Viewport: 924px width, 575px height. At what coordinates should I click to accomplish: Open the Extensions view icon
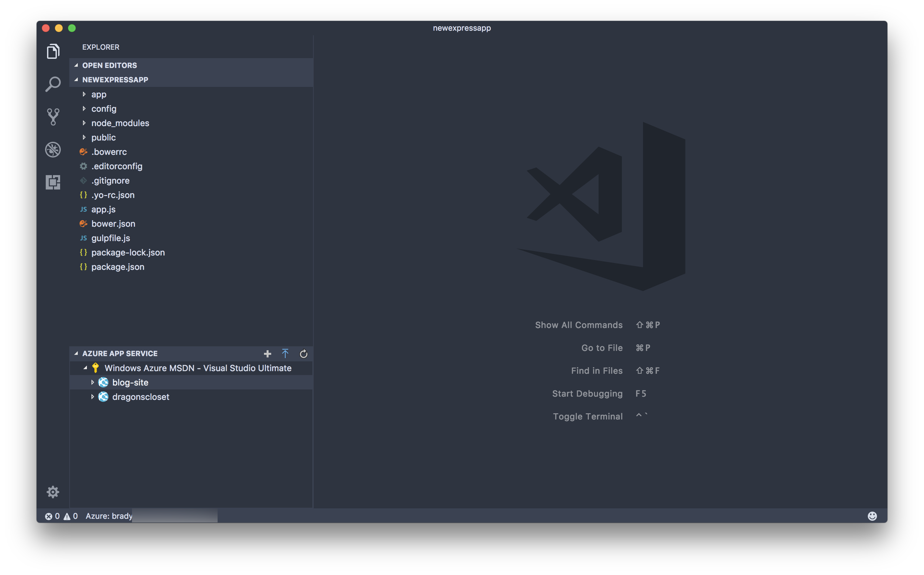[x=53, y=182]
